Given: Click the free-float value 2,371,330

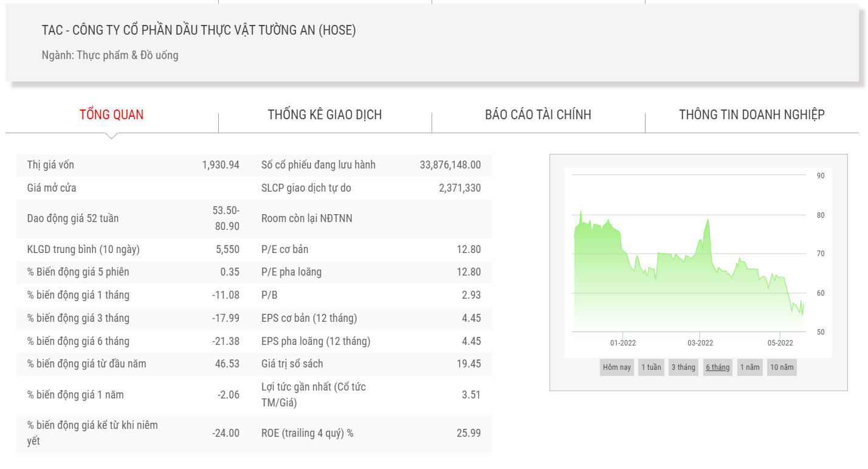Looking at the screenshot, I should coord(460,188).
